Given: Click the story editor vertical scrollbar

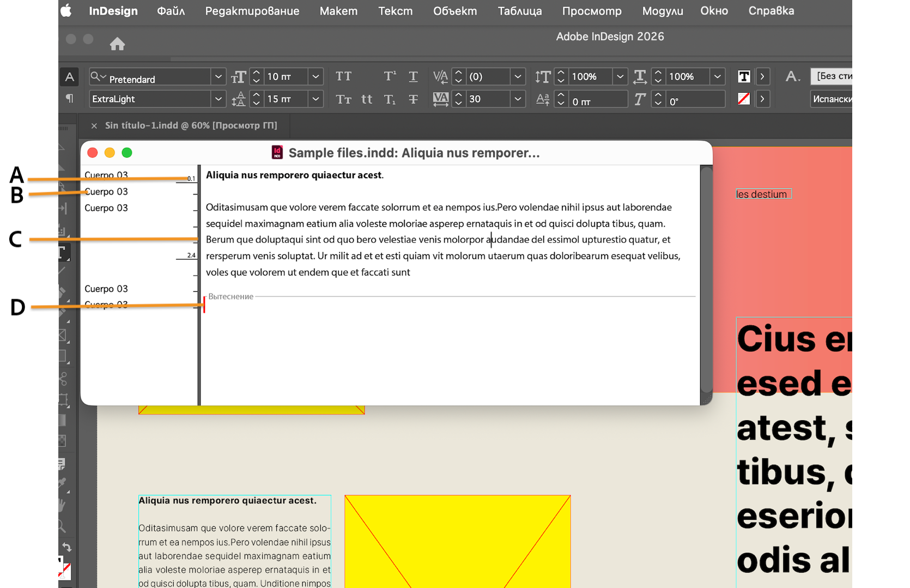Looking at the screenshot, I should 706,280.
